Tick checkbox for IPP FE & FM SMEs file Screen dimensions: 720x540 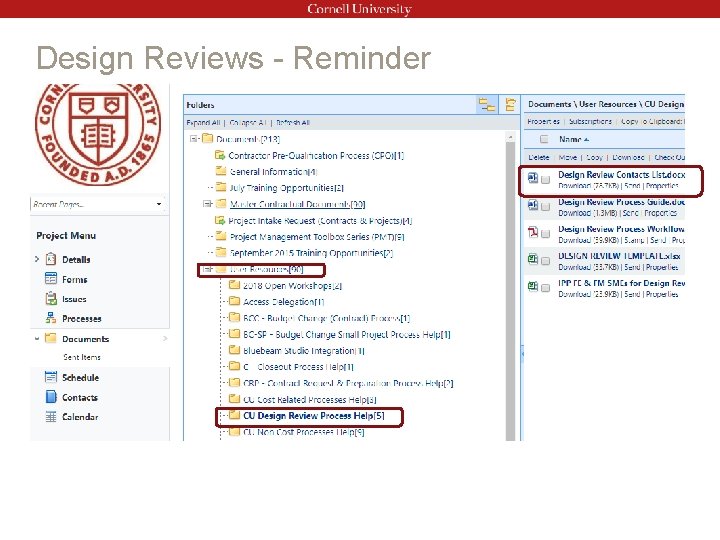coord(546,288)
